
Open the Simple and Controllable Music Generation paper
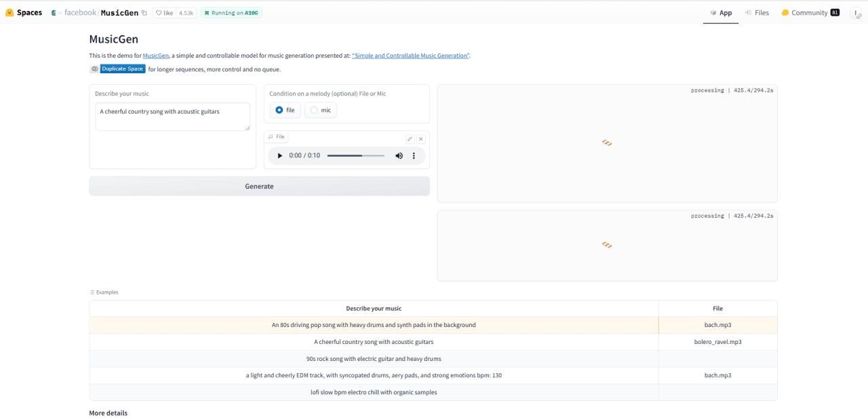411,56
